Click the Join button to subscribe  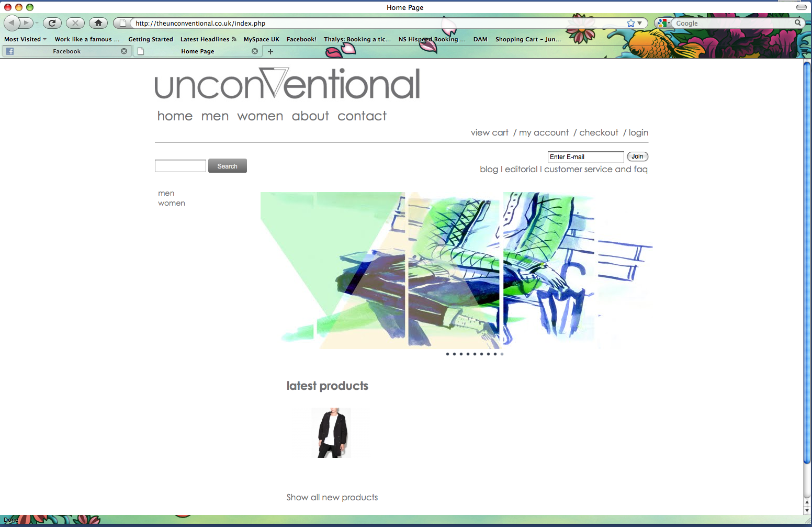637,156
